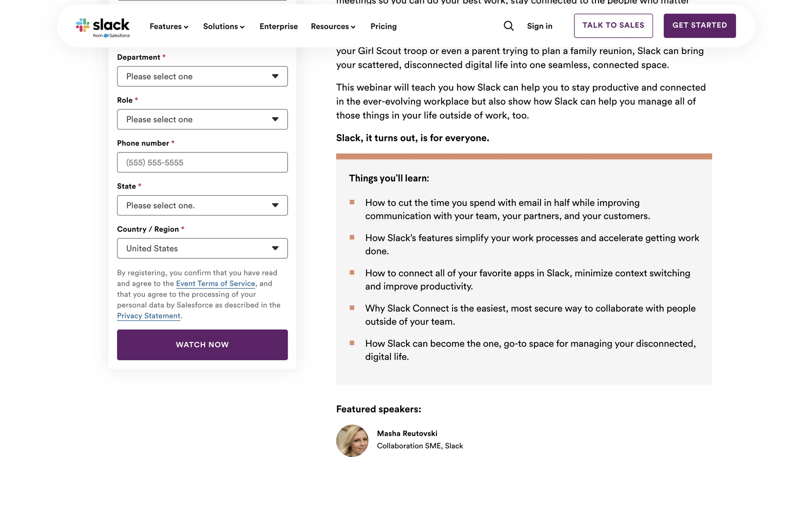Go to the Enterprise page
This screenshot has height=508, width=812.
pos(278,26)
